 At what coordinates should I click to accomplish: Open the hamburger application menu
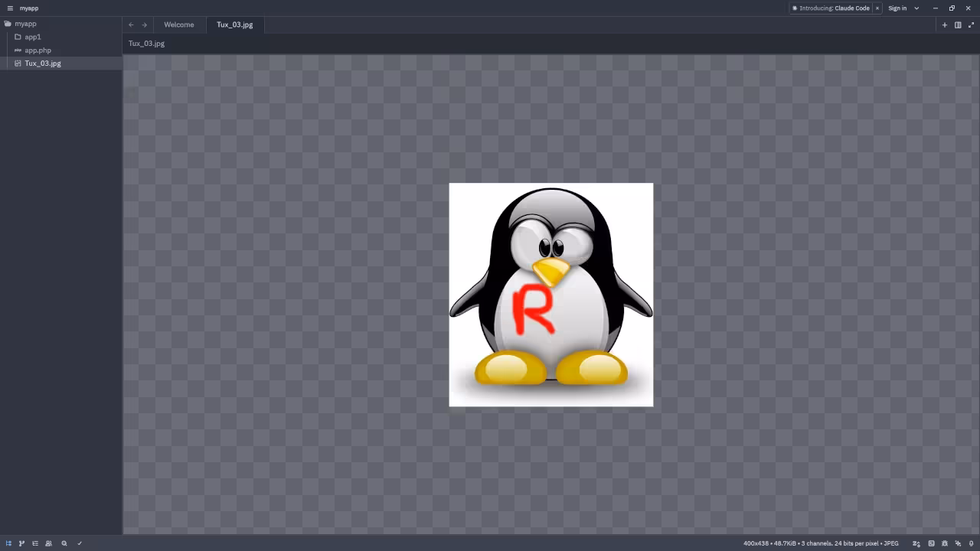[x=10, y=8]
